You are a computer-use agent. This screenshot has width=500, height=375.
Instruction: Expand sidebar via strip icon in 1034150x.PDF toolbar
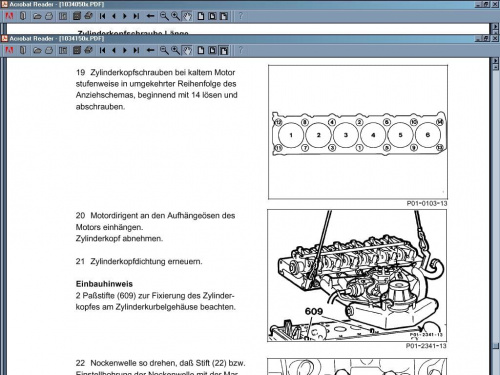(x=23, y=50)
